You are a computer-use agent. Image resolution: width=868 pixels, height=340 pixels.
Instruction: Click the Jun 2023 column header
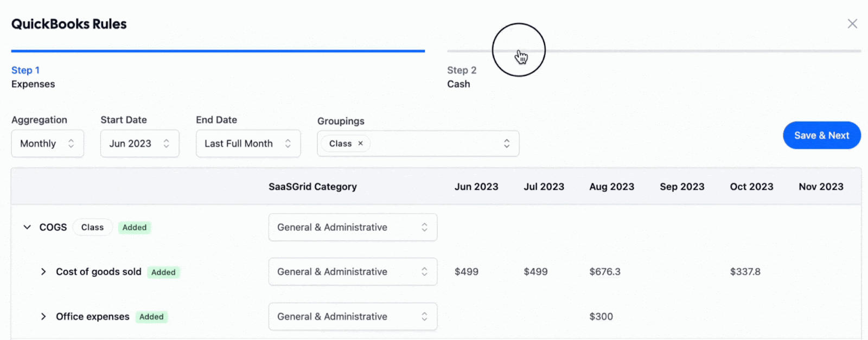[x=476, y=187]
